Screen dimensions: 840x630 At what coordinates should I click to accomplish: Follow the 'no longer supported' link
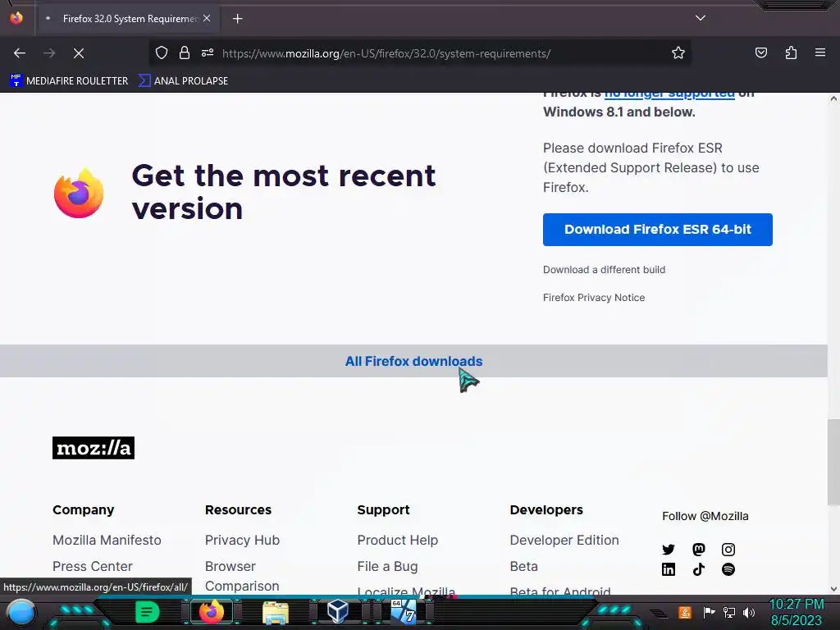669,94
